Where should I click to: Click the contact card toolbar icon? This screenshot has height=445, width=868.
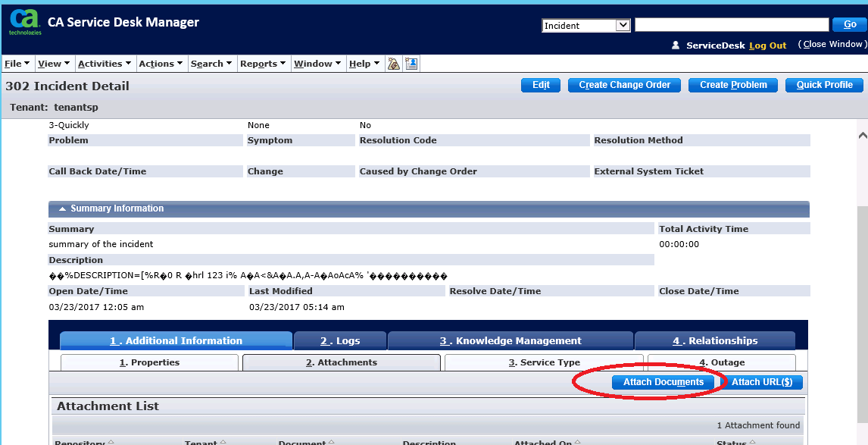[x=411, y=63]
